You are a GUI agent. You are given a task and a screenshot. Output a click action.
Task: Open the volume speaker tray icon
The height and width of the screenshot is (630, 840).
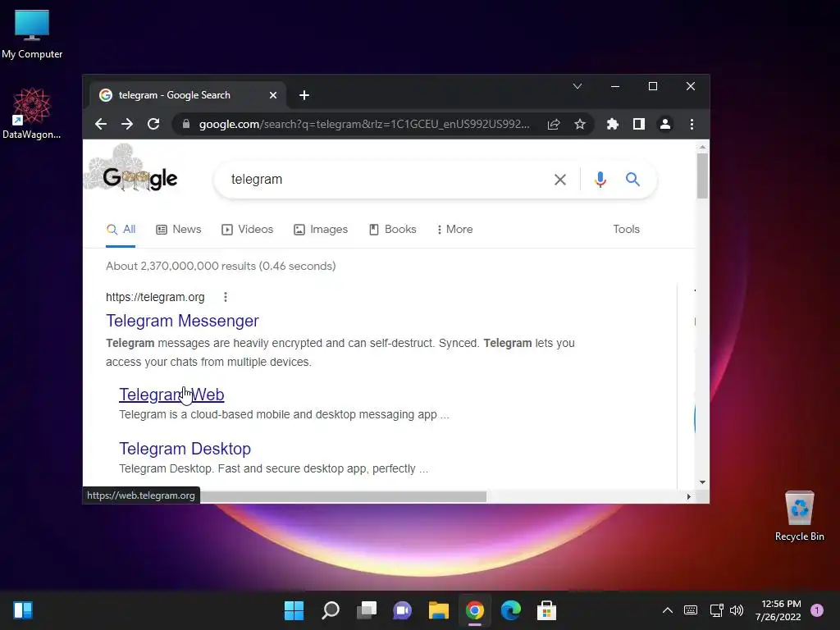coord(737,610)
